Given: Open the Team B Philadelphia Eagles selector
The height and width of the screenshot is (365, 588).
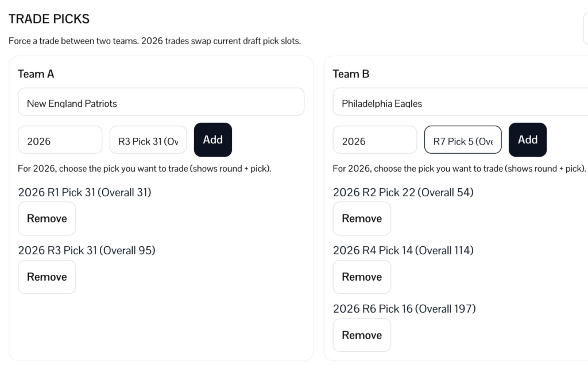Looking at the screenshot, I should click(459, 102).
